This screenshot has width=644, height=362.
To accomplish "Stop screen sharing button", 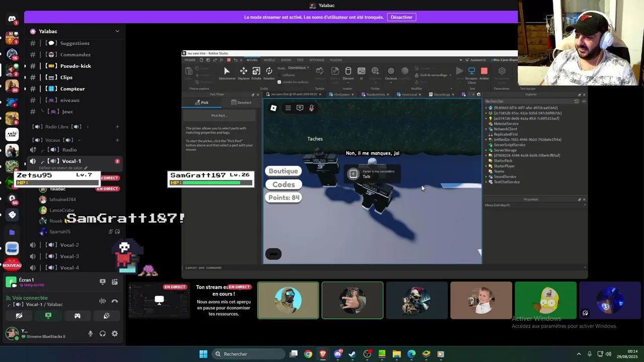I will 48,316.
